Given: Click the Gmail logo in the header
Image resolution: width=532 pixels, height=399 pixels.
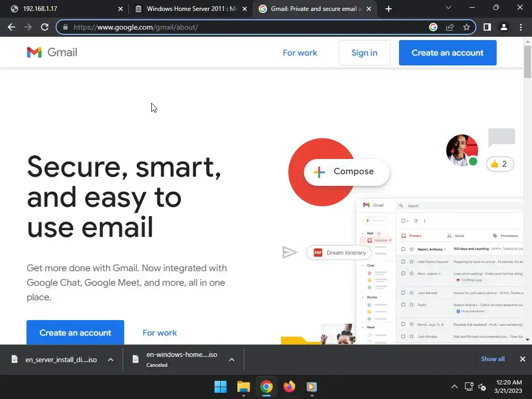Looking at the screenshot, I should pos(52,52).
